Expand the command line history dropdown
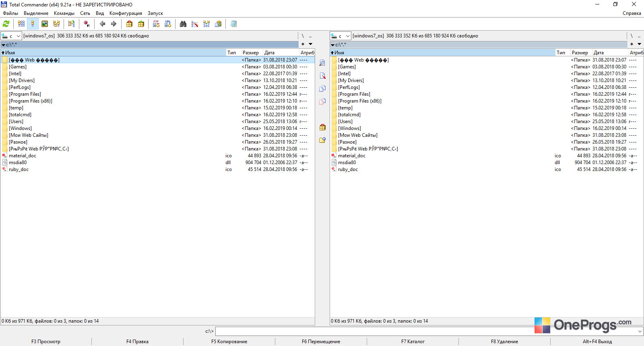 pyautogui.click(x=640, y=332)
